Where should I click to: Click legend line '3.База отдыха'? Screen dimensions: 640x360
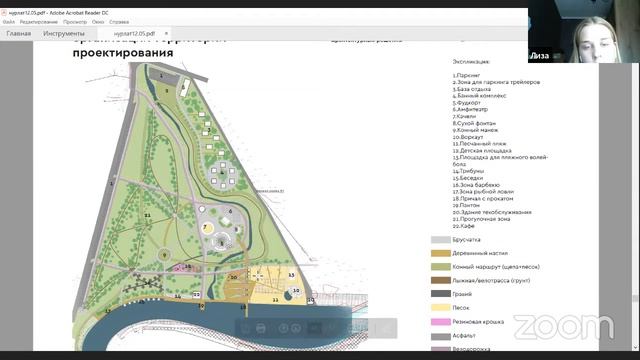tap(471, 89)
